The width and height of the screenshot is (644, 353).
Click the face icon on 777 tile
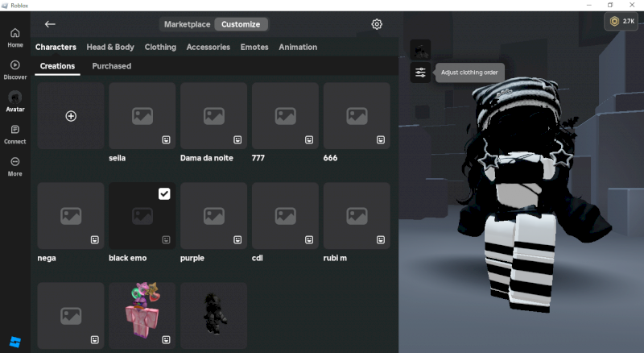[x=309, y=140]
